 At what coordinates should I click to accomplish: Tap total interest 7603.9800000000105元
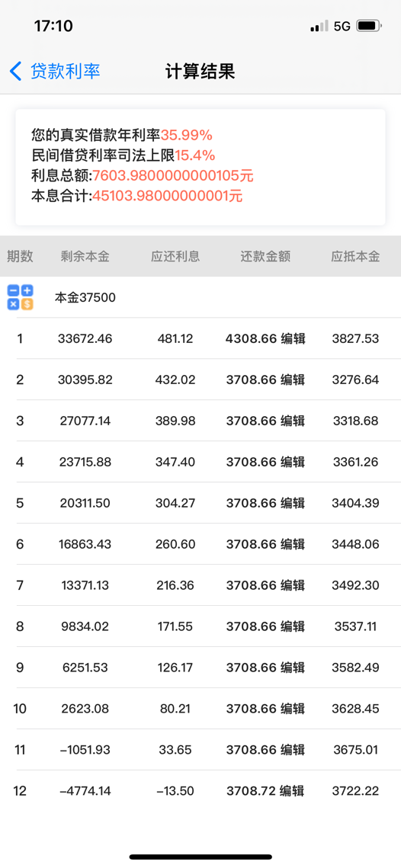click(x=173, y=175)
